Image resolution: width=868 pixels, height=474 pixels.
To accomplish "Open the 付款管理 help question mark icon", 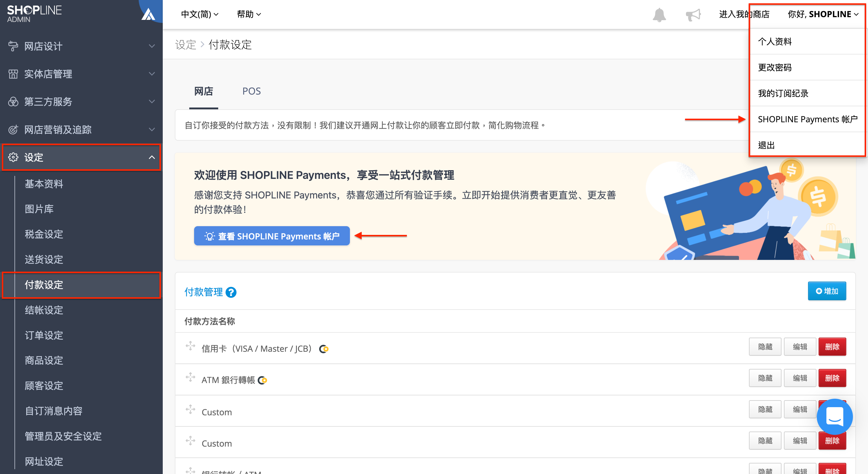I will click(x=231, y=292).
